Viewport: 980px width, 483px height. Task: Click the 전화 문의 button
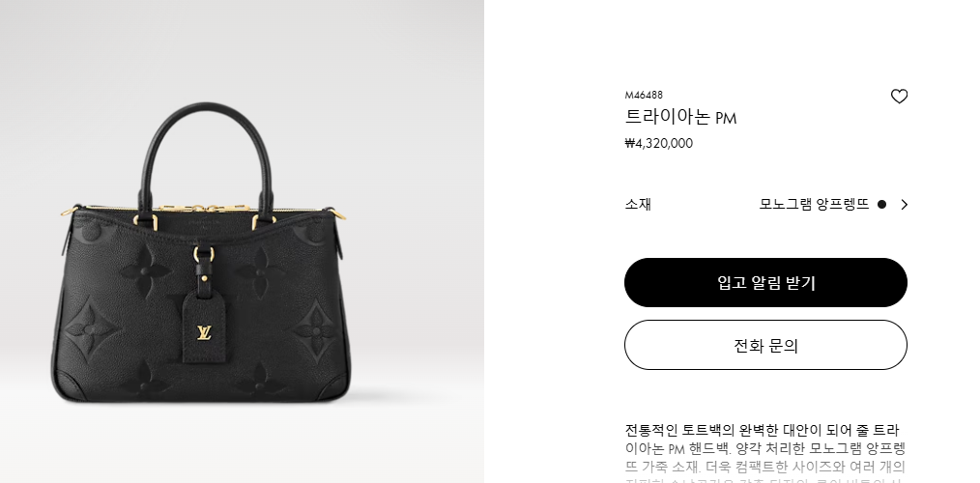pos(765,345)
